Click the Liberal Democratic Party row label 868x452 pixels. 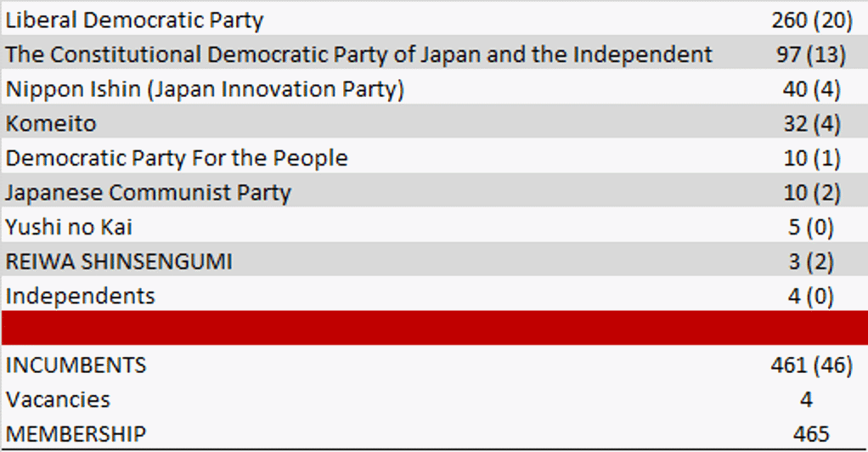point(134,20)
